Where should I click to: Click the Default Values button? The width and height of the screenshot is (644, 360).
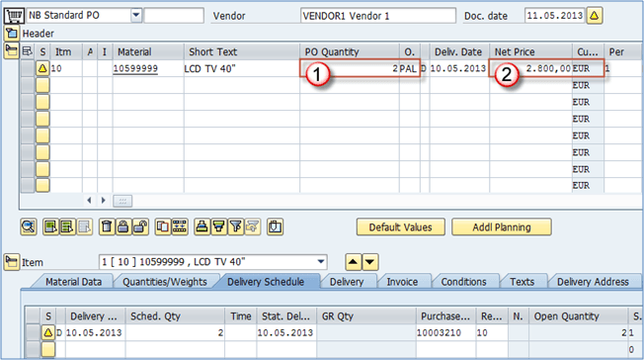click(x=400, y=227)
